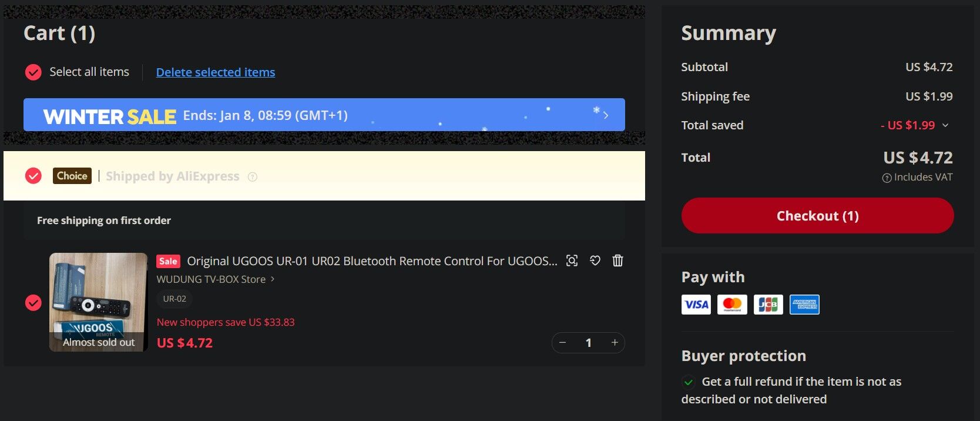Add item to wishlist with the heart icon
Screen dimensions: 980x421
(x=595, y=260)
